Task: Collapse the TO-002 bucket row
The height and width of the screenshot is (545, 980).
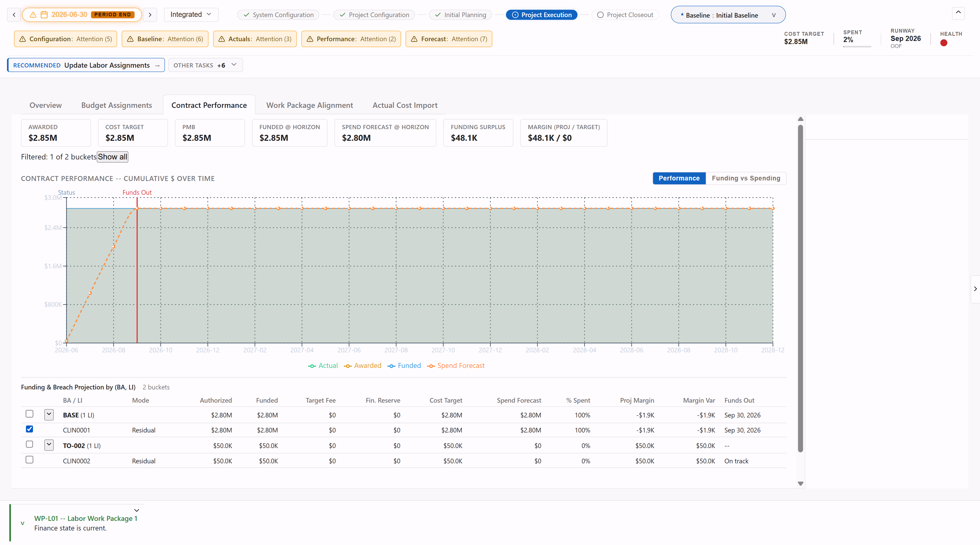Action: [x=49, y=445]
